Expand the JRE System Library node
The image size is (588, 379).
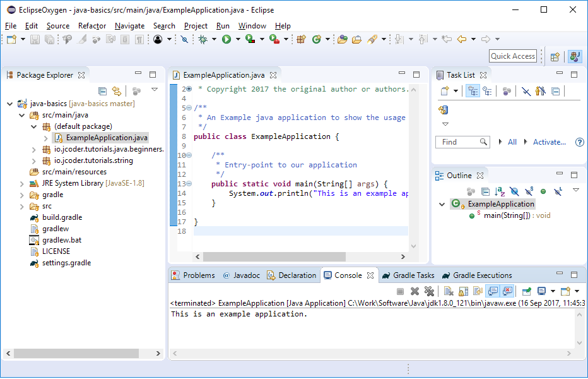pos(21,184)
